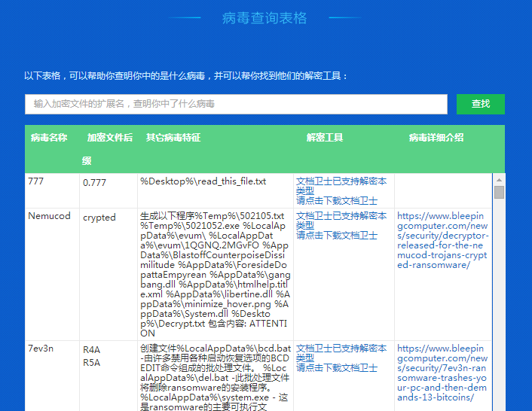The image size is (532, 411).
Task: Click the %Desktop%\read_this_file.txt cell
Action: [216, 190]
